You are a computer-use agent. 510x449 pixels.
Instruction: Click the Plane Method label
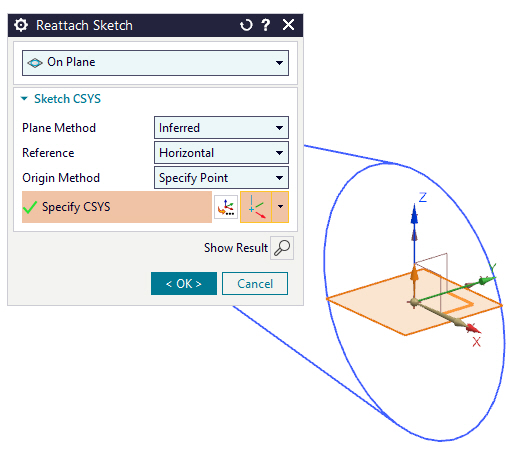click(59, 128)
